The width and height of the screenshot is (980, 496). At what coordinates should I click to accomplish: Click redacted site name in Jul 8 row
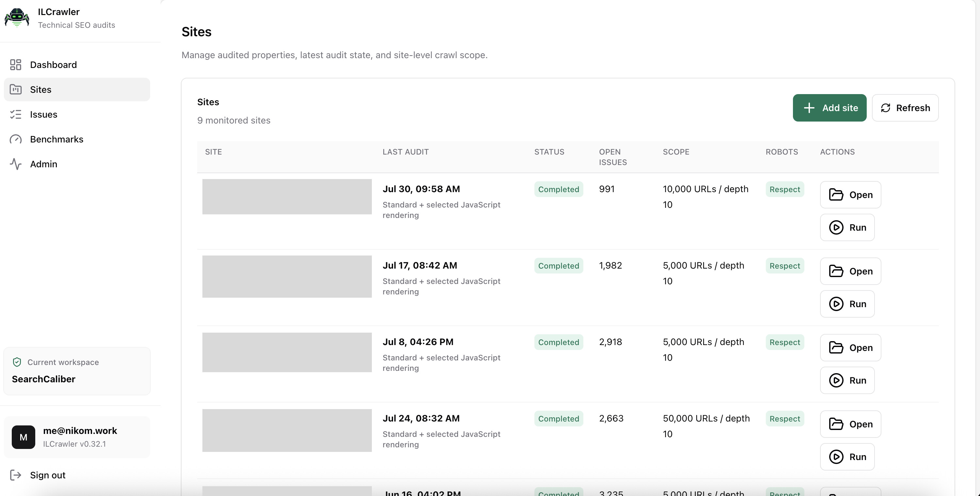point(287,353)
